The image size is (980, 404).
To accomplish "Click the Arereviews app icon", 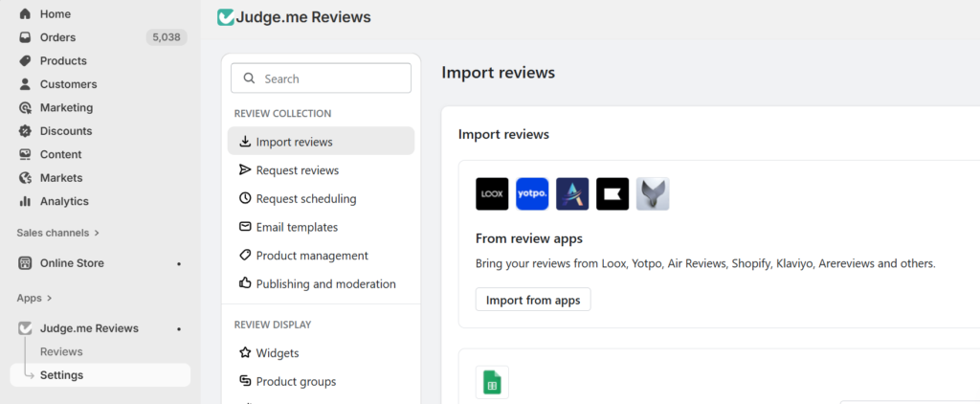I will coord(653,194).
